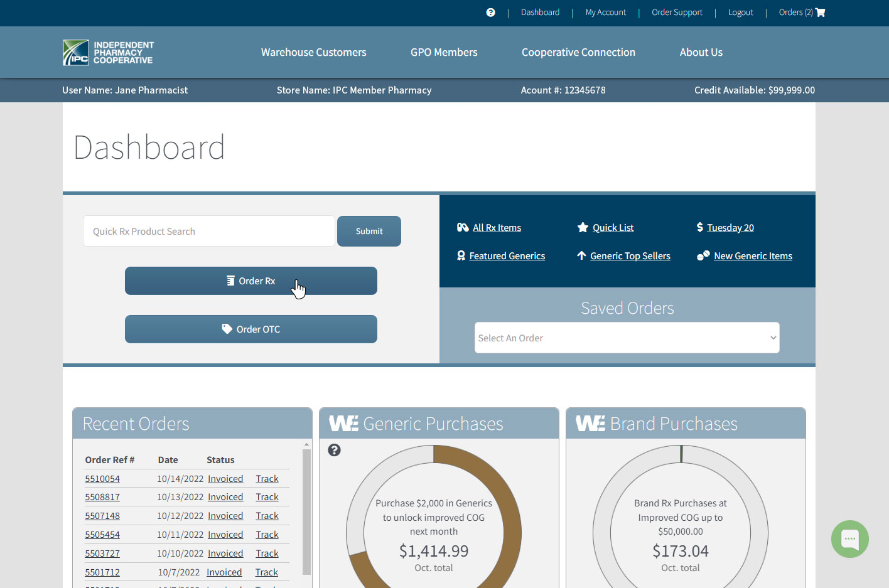Open order reference 5507148
Viewport: 889px width, 588px height.
[102, 515]
